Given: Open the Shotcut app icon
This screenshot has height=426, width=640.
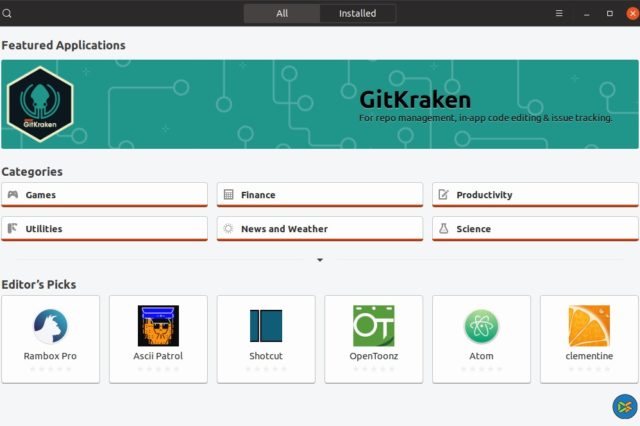Looking at the screenshot, I should (x=266, y=326).
